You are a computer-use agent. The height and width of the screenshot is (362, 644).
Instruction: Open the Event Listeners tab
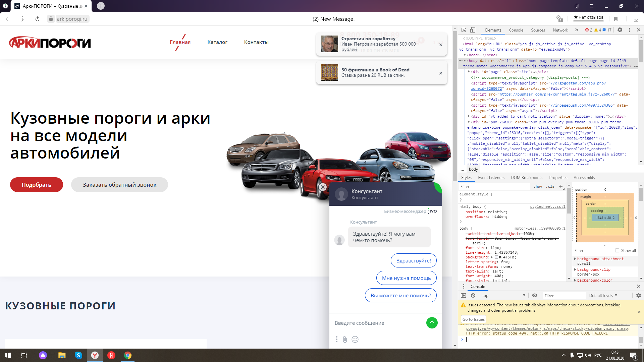pos(491,178)
